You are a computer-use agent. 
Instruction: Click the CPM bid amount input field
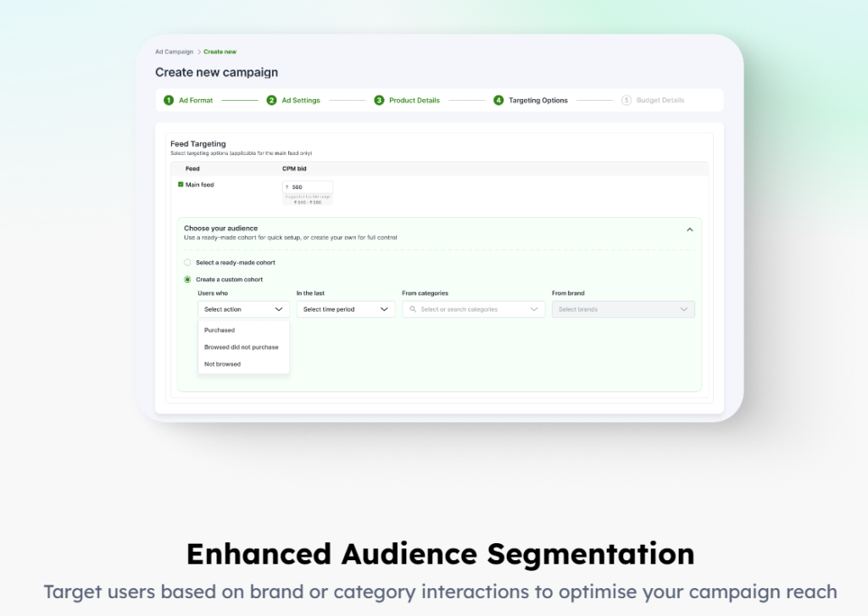[x=309, y=187]
